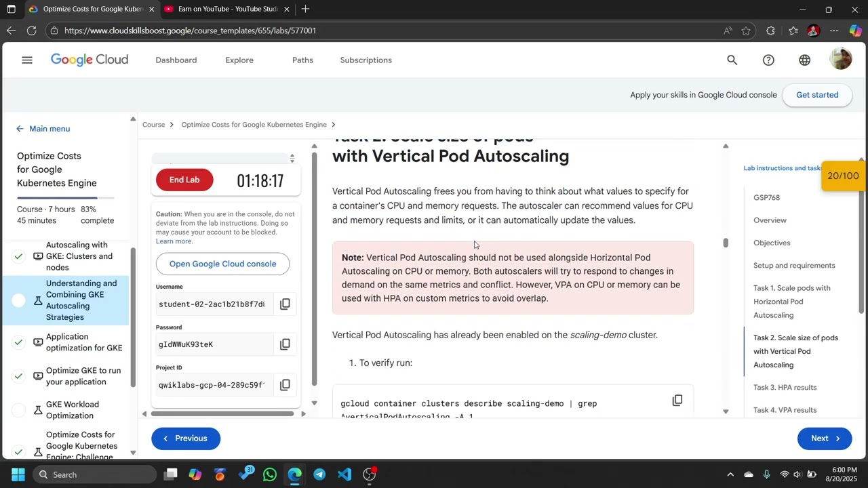This screenshot has width=868, height=488.
Task: Open the Dashboard menu item
Action: pyautogui.click(x=176, y=60)
